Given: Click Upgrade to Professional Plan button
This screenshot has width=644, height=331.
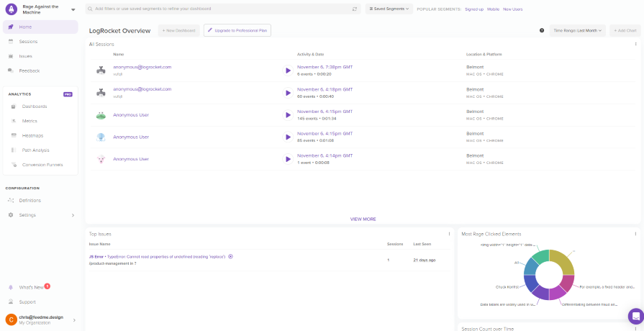Looking at the screenshot, I should click(x=237, y=31).
